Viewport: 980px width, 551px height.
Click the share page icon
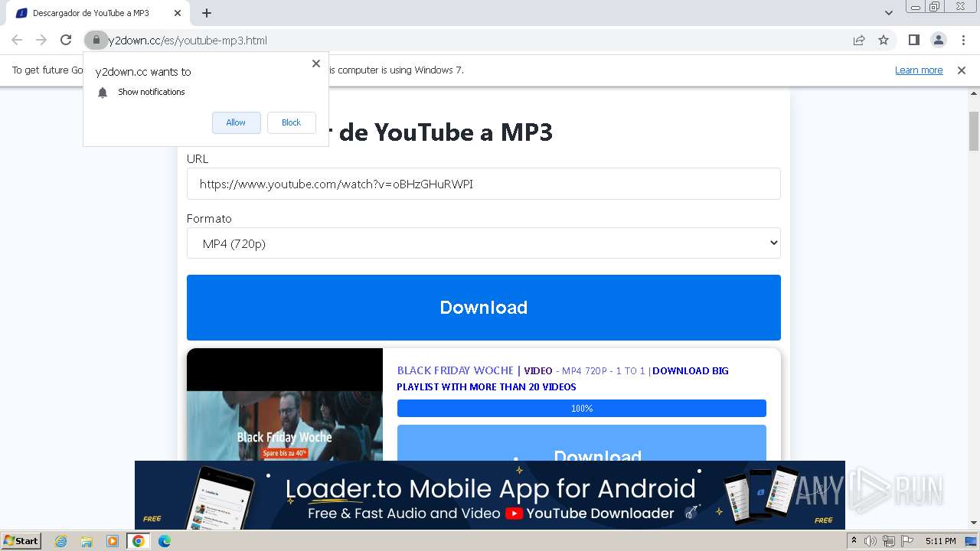[859, 40]
